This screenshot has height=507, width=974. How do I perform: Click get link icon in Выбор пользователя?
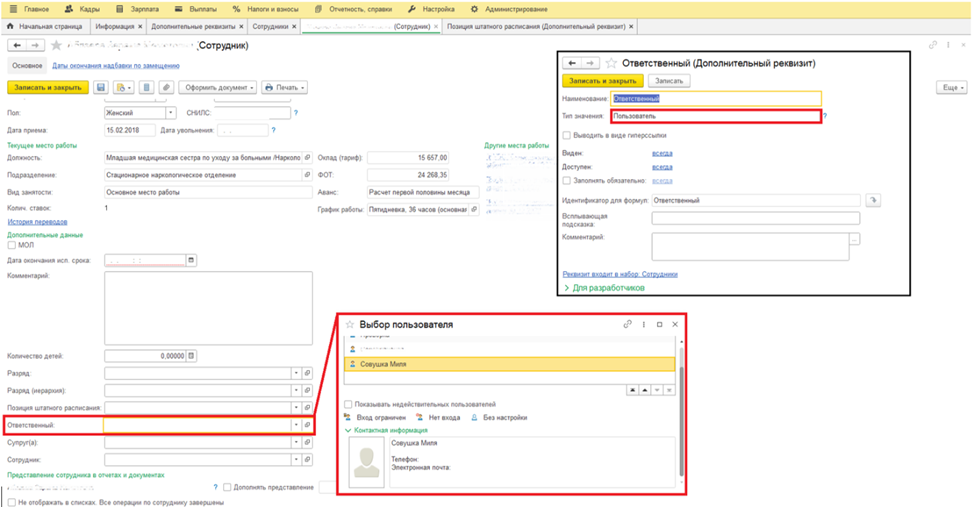[x=627, y=324]
